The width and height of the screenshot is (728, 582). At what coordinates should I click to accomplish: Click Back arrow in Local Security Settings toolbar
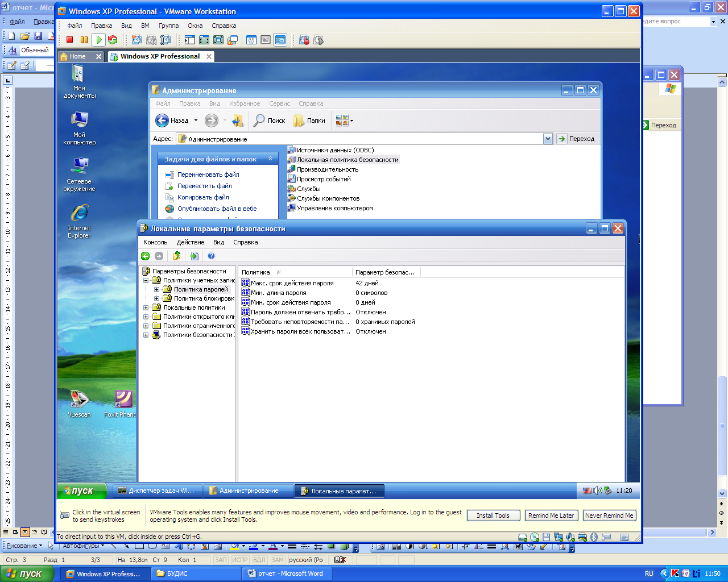coord(146,256)
